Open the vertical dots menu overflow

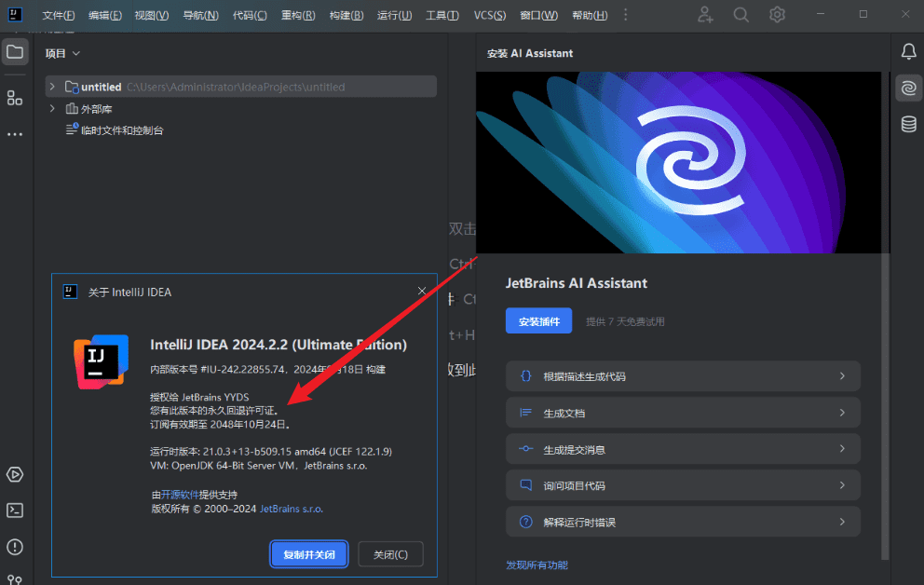click(x=625, y=15)
